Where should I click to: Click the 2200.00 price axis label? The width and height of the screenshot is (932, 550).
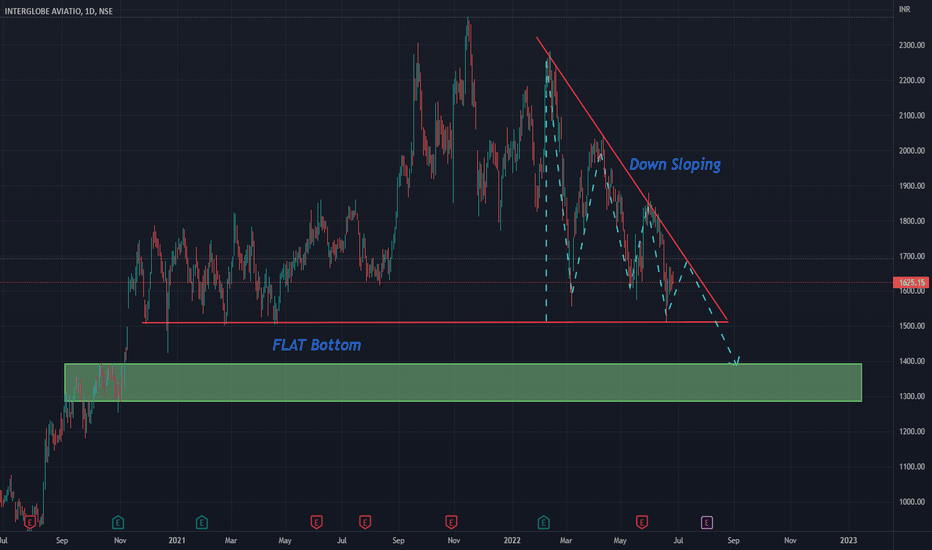pyautogui.click(x=912, y=80)
